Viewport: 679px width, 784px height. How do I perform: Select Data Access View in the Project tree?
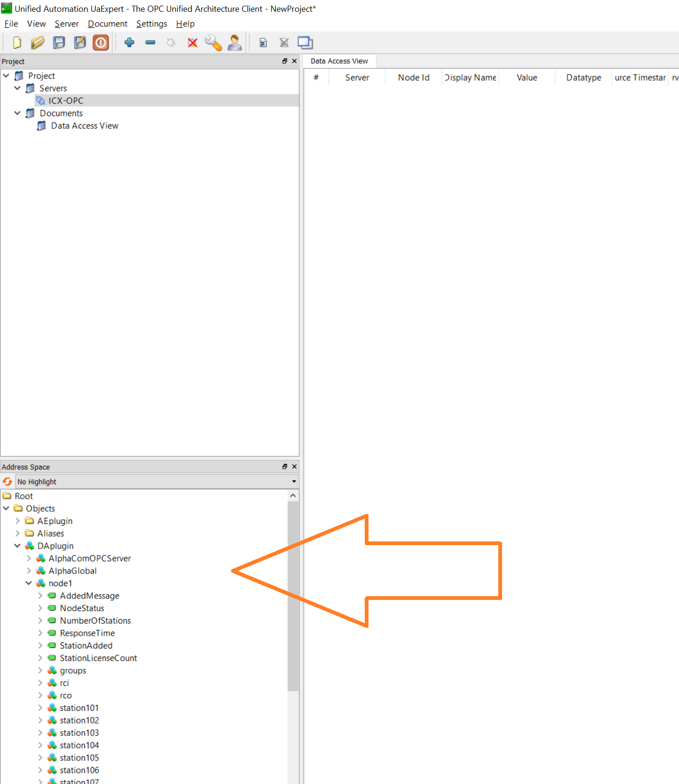click(84, 126)
